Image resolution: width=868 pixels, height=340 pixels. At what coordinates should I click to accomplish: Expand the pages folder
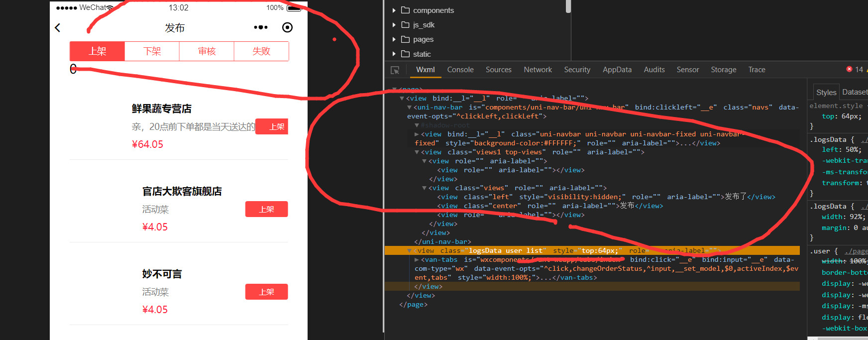394,39
